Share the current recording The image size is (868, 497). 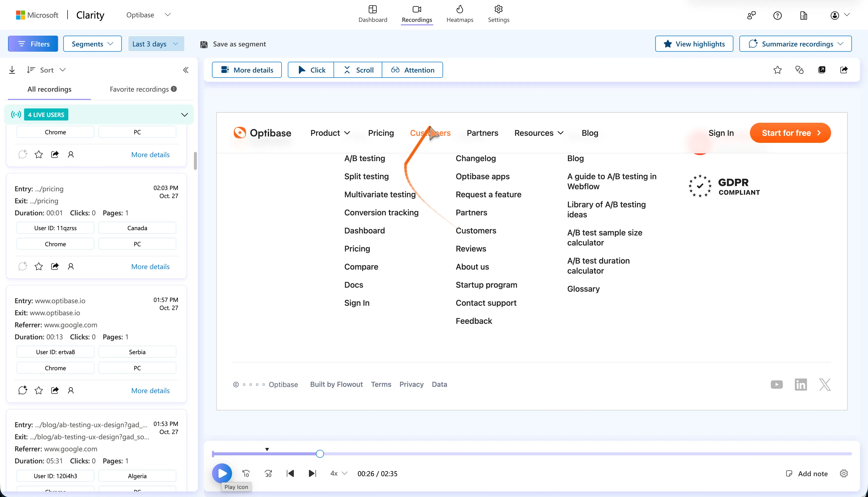coord(844,70)
